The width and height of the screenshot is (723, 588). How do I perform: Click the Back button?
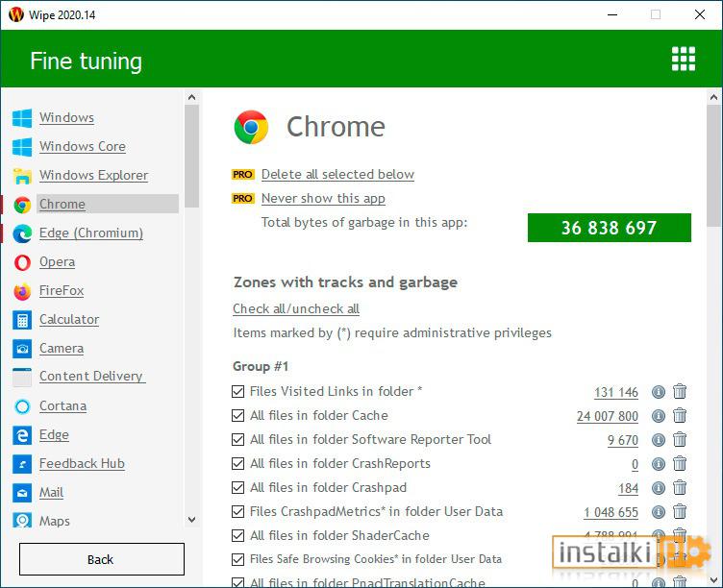[102, 559]
